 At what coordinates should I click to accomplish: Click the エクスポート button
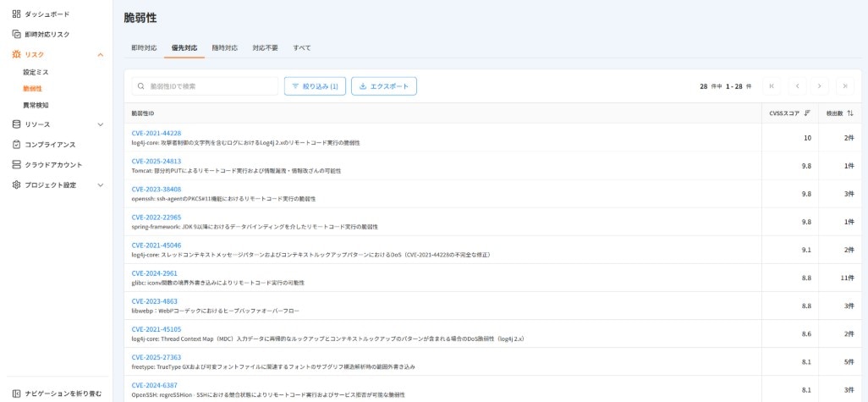click(x=383, y=86)
